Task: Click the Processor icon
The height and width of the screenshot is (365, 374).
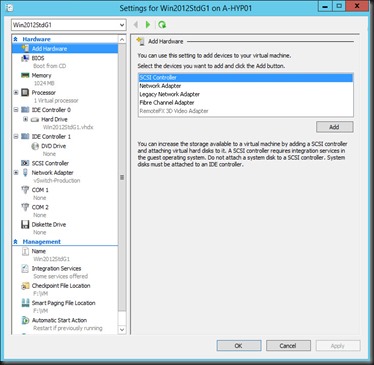Action: click(25, 92)
